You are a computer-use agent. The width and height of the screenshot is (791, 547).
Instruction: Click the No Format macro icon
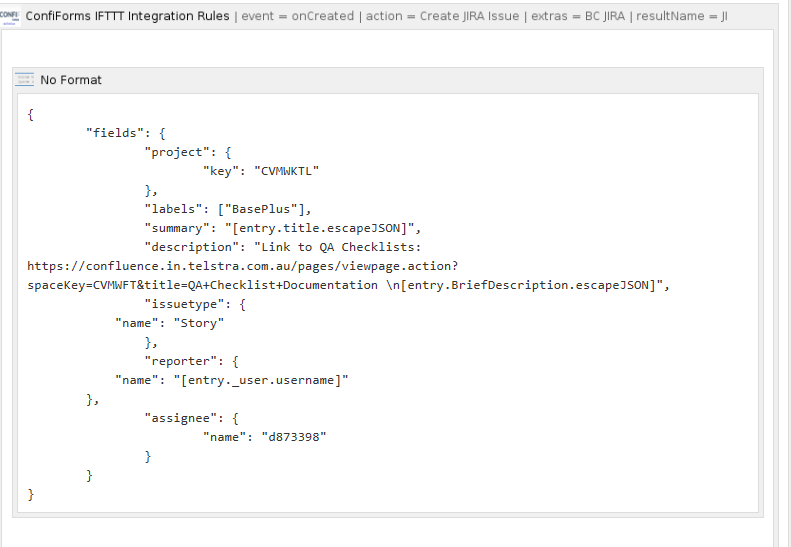(24, 80)
